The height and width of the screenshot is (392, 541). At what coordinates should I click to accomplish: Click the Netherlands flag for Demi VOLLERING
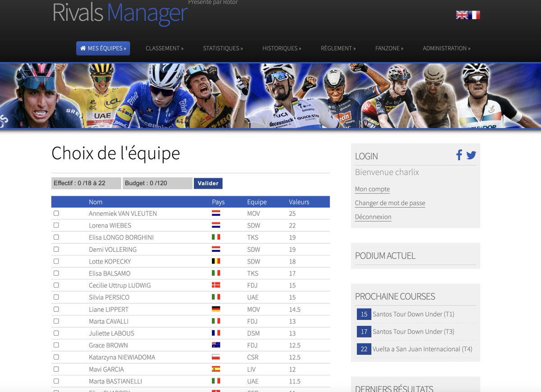216,249
